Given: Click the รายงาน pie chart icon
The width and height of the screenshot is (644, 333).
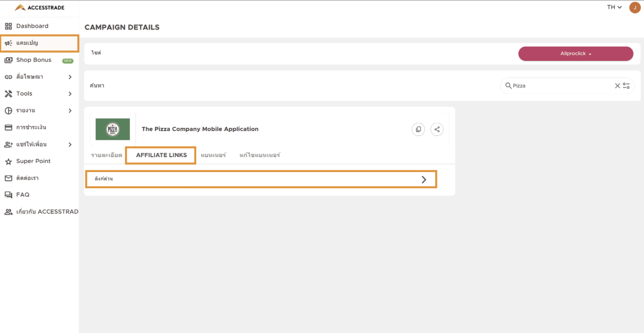Looking at the screenshot, I should tap(8, 111).
